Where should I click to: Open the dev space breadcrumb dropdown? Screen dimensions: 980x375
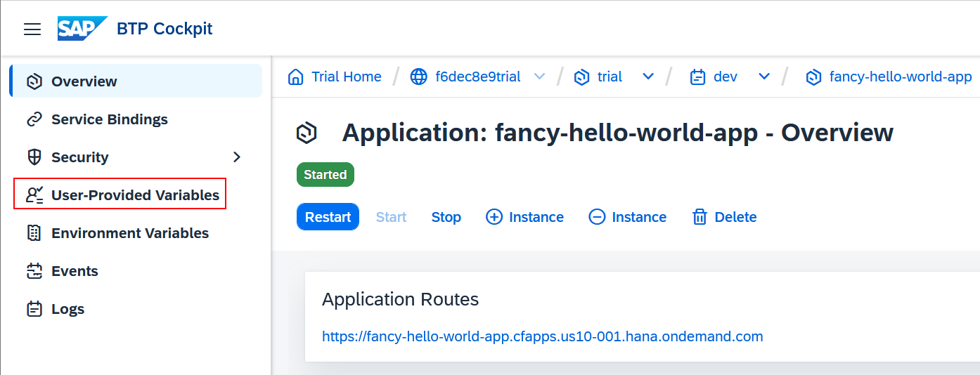(x=764, y=77)
